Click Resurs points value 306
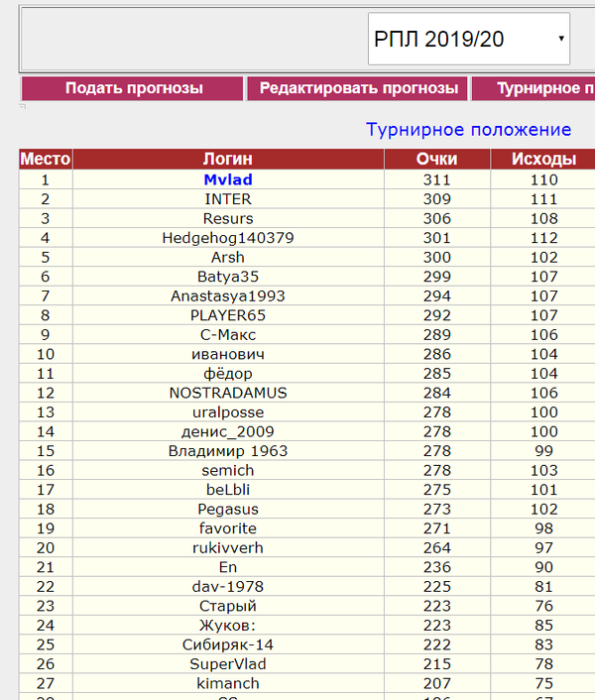This screenshot has width=595, height=700. [437, 218]
